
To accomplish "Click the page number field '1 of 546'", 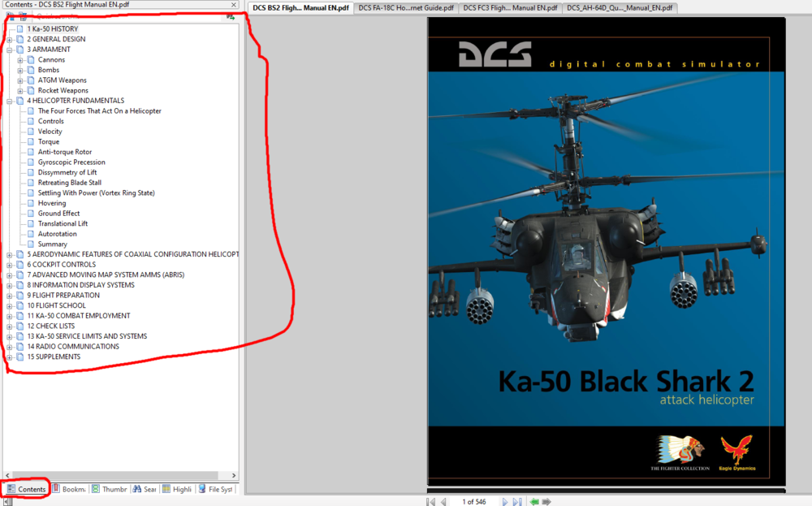I will pyautogui.click(x=474, y=501).
